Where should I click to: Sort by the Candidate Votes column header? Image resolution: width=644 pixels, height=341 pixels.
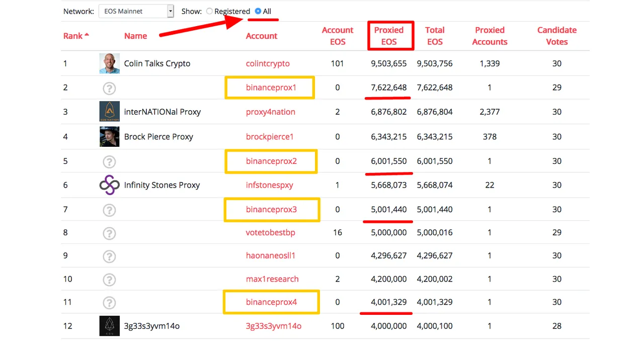point(557,36)
